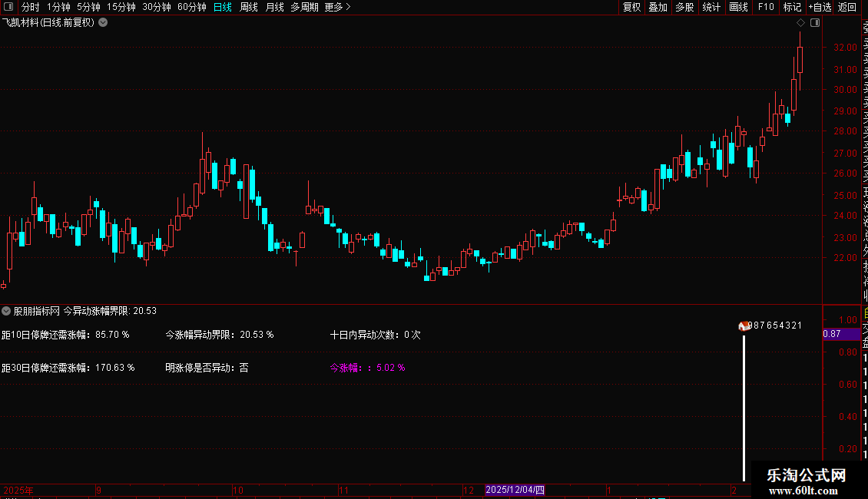The width and height of the screenshot is (868, 499).
Task: Click 距10日停牌还需涨幅 85.70 % text
Action: 65,335
